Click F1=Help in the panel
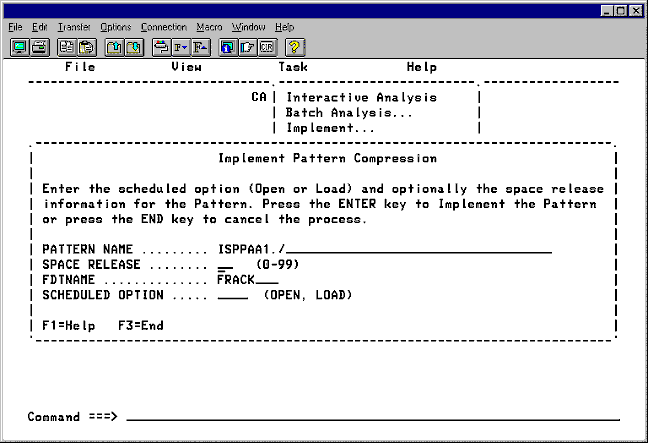 [x=69, y=326]
